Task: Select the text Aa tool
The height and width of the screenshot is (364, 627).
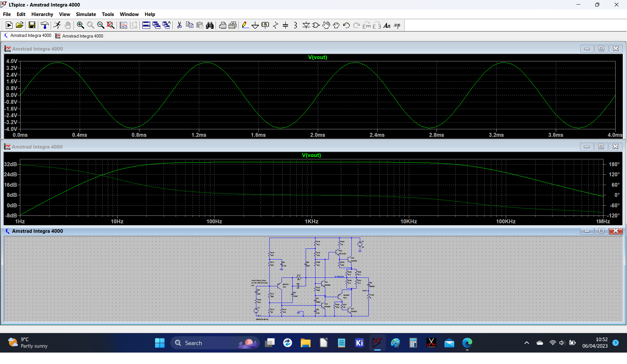Action: 387,25
